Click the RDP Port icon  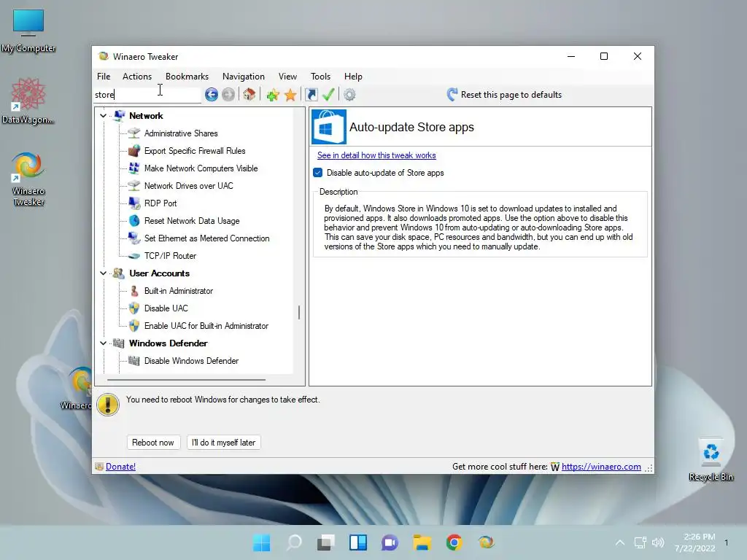click(134, 203)
